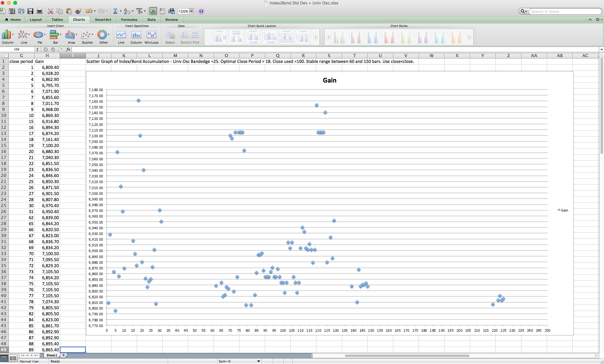Open the Formulas ribbon tab
The width and height of the screenshot is (604, 364).
pos(129,20)
